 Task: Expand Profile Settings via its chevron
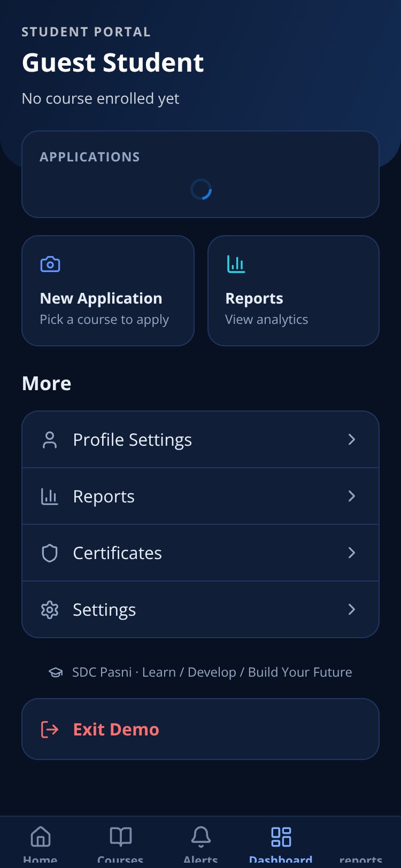click(x=352, y=439)
